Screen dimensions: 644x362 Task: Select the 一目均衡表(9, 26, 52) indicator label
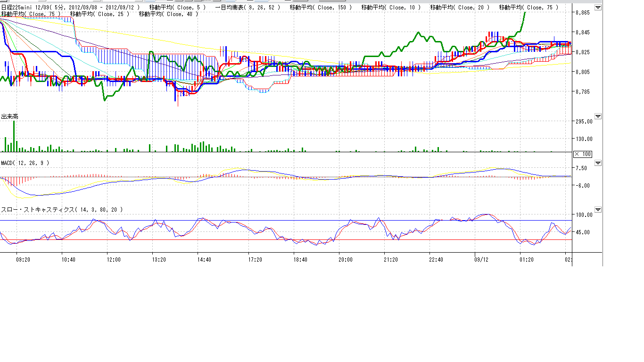coord(248,8)
